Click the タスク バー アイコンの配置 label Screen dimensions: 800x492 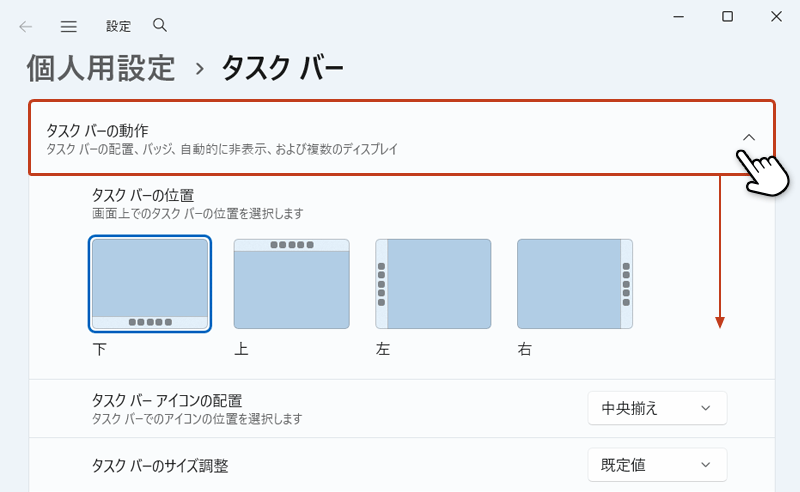click(167, 401)
